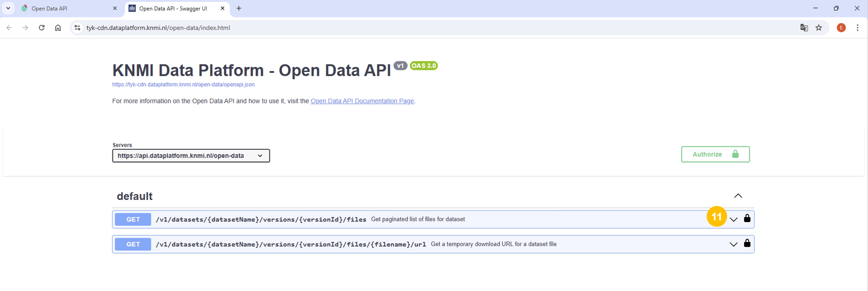Click the lock icon on the files endpoint

pyautogui.click(x=747, y=219)
